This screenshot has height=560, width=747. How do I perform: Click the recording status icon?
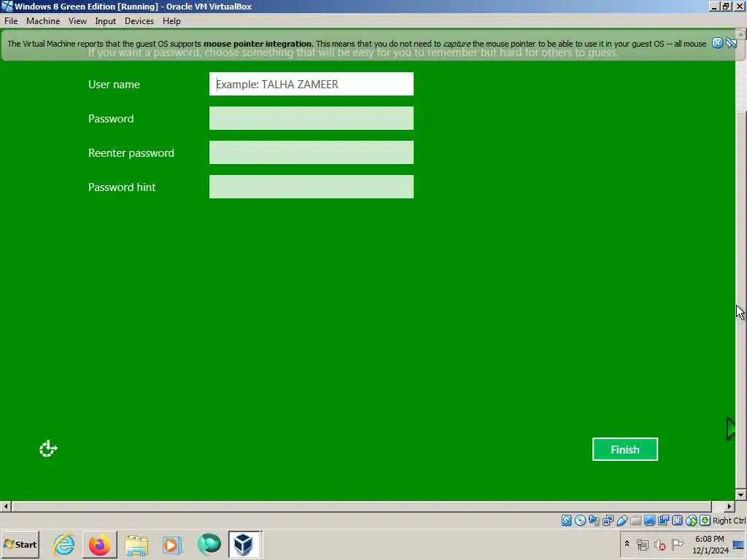[663, 521]
